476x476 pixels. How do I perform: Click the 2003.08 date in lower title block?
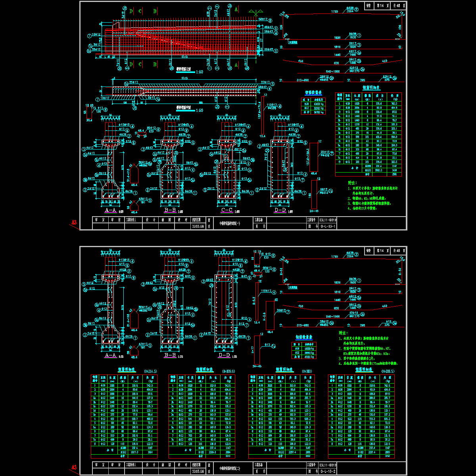198,472
